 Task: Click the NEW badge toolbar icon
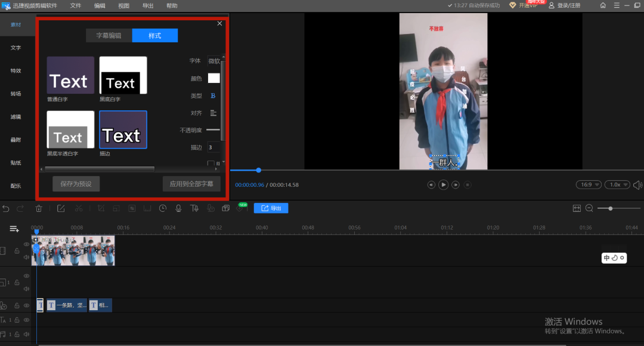click(241, 208)
